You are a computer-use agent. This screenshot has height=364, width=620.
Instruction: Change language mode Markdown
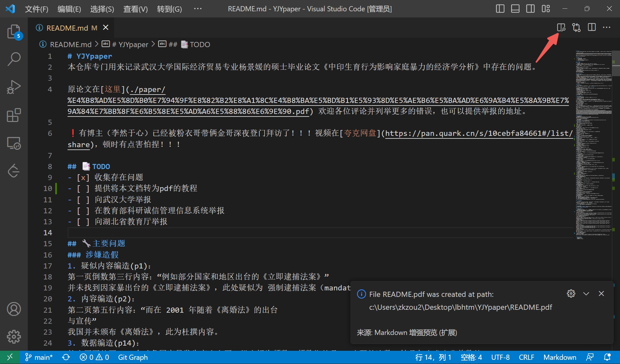click(x=560, y=357)
